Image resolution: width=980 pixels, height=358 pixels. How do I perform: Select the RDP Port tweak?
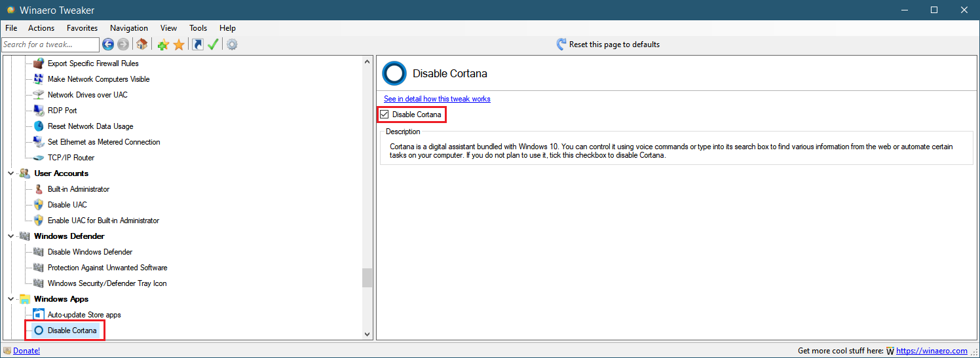[x=62, y=111]
